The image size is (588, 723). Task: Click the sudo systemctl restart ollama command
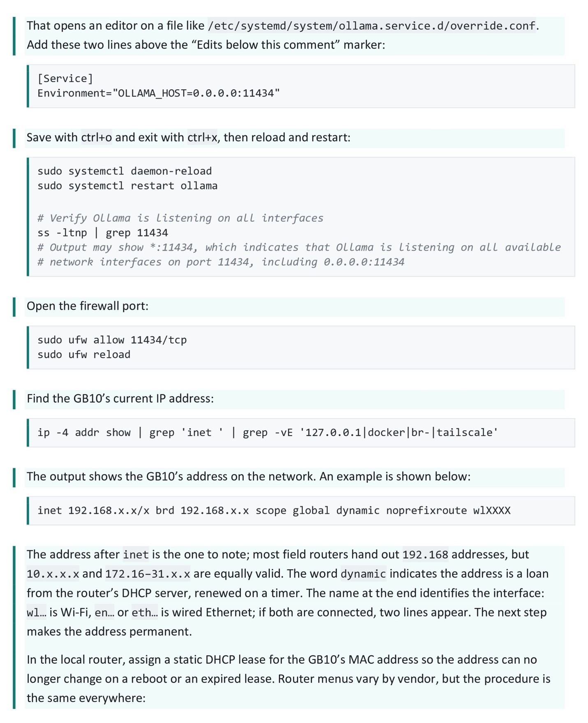point(127,186)
